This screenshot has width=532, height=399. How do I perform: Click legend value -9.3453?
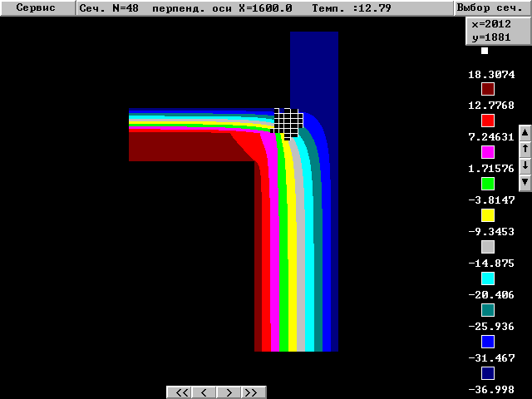491,232
